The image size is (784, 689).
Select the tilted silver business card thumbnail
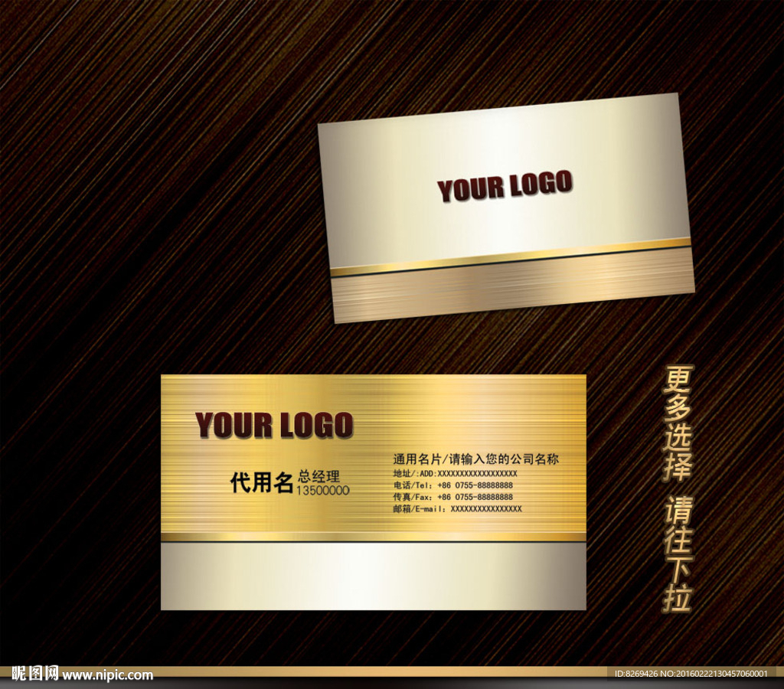point(506,207)
